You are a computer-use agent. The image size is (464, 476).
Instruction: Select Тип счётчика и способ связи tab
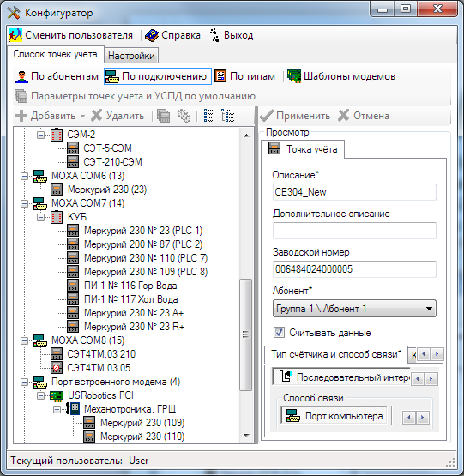[336, 354]
